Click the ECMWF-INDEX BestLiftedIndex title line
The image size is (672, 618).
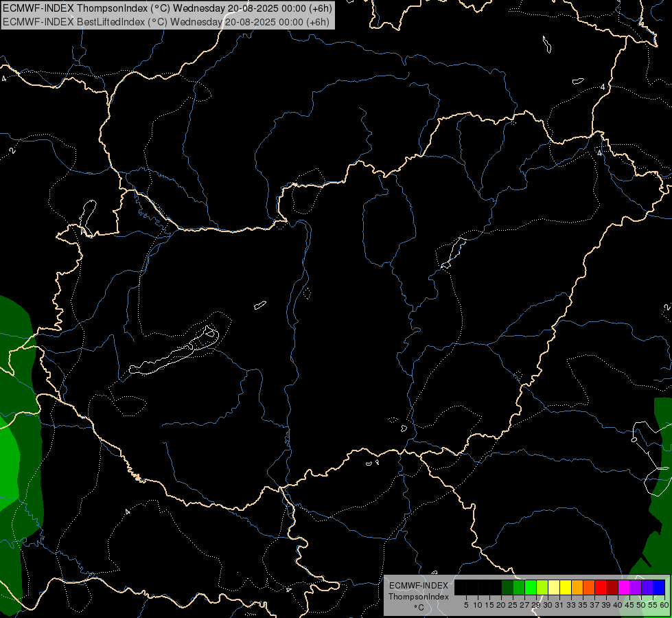[x=166, y=22]
